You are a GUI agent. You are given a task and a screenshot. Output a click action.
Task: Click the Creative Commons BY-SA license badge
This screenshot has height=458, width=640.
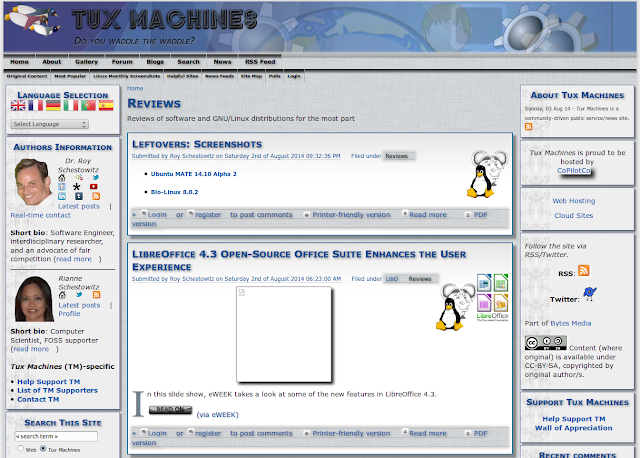click(546, 343)
